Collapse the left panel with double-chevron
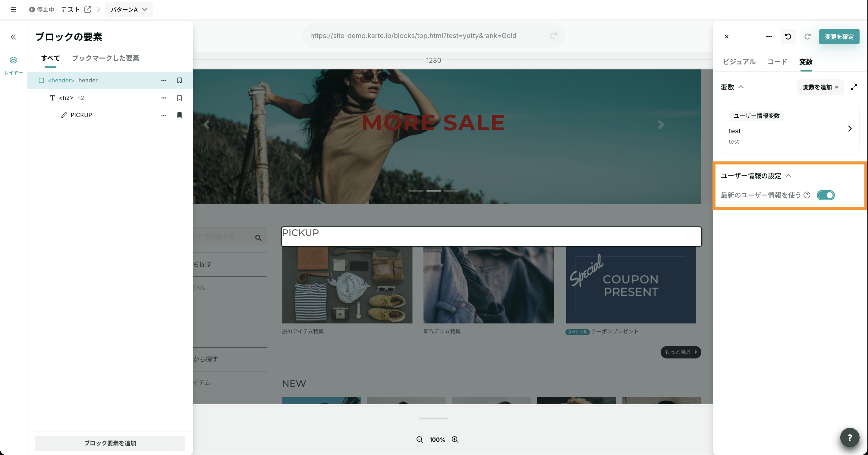 click(14, 37)
